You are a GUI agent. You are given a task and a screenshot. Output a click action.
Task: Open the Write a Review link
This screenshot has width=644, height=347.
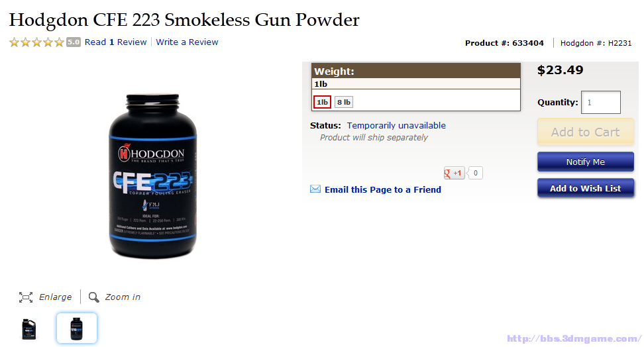[187, 42]
